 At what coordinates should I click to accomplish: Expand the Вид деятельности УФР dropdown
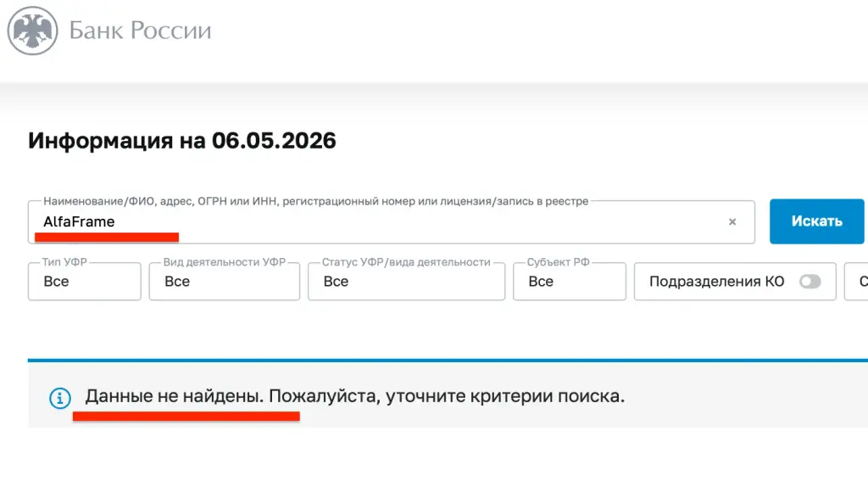[x=224, y=282]
